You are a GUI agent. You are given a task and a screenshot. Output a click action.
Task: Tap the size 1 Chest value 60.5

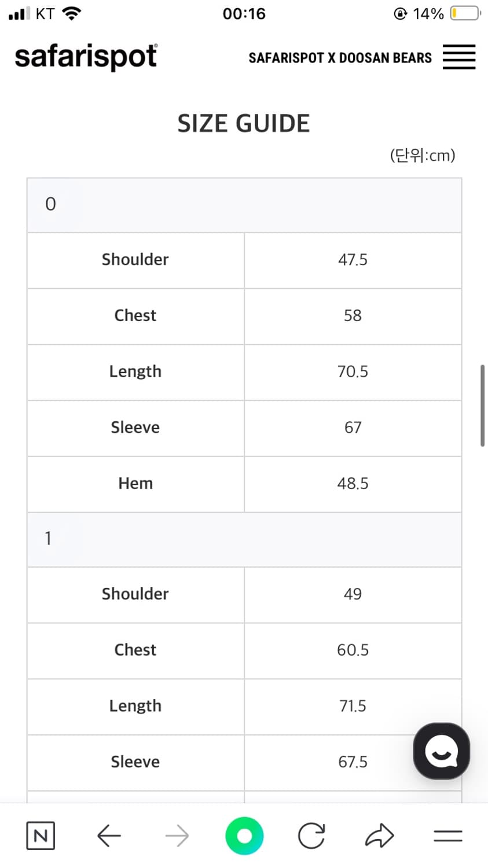point(353,650)
